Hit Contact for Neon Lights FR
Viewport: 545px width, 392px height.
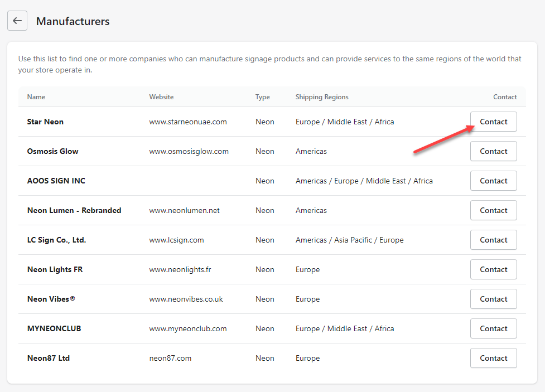[493, 269]
